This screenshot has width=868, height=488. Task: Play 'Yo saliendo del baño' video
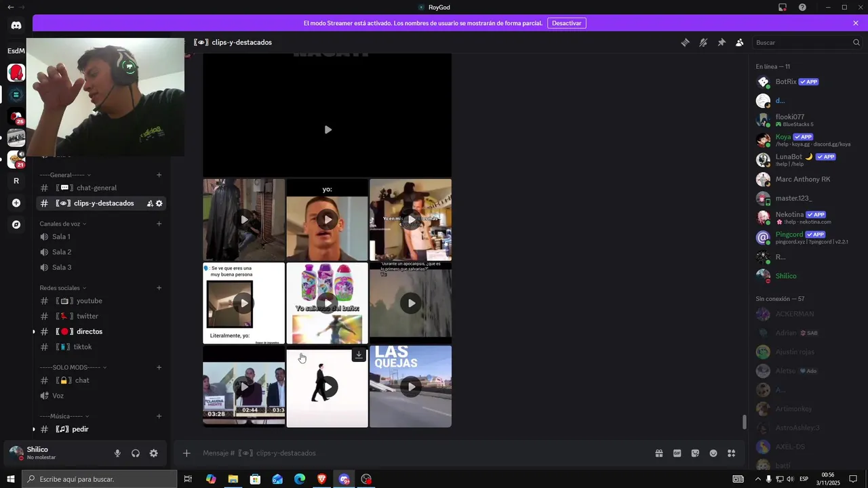click(x=328, y=303)
